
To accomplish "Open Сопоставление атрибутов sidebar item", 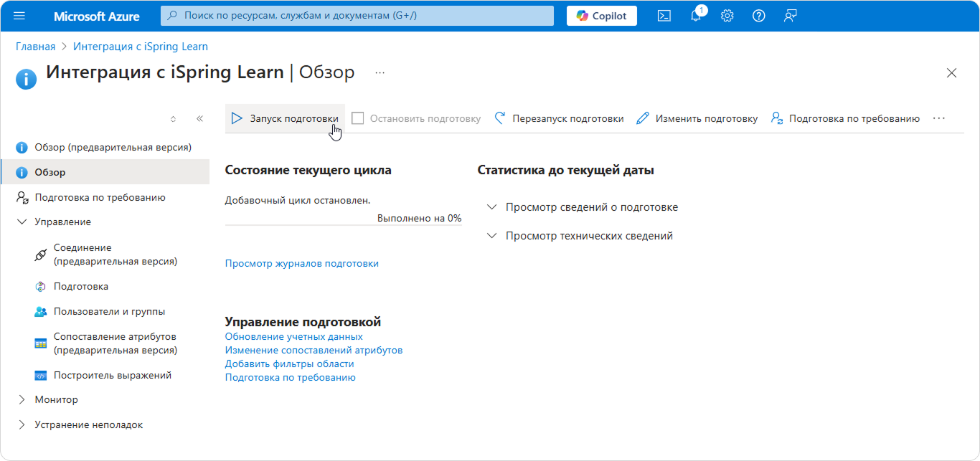I will (x=105, y=343).
